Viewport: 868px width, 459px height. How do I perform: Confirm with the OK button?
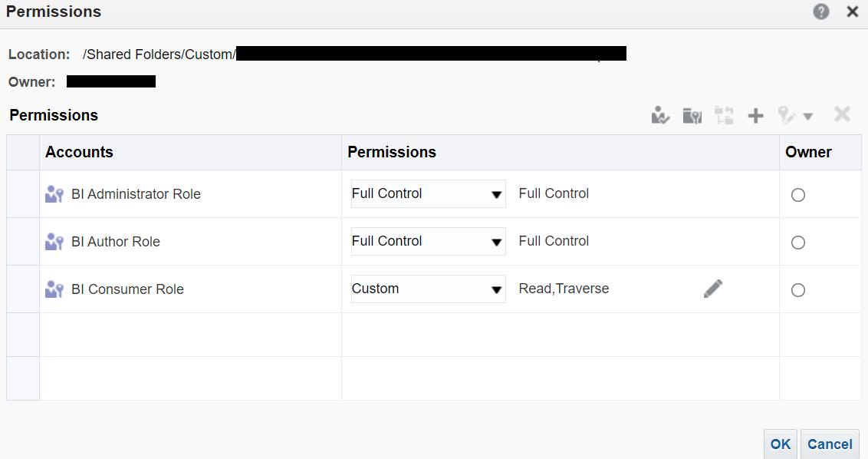point(781,444)
